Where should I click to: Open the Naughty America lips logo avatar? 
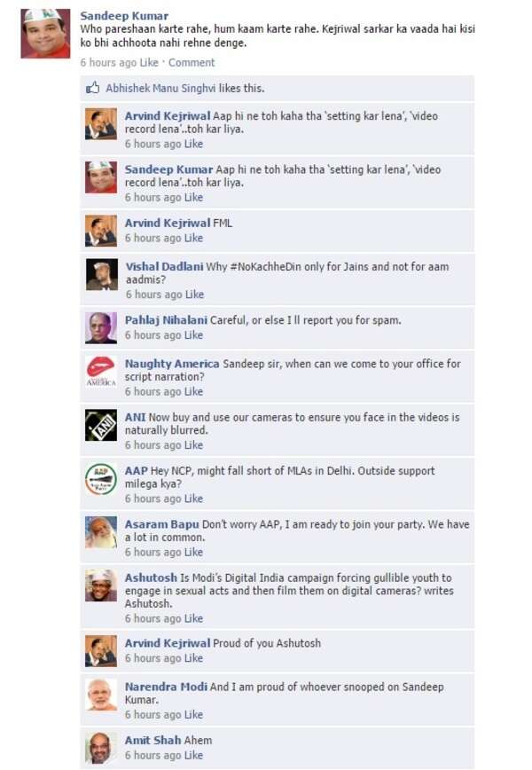click(x=101, y=372)
